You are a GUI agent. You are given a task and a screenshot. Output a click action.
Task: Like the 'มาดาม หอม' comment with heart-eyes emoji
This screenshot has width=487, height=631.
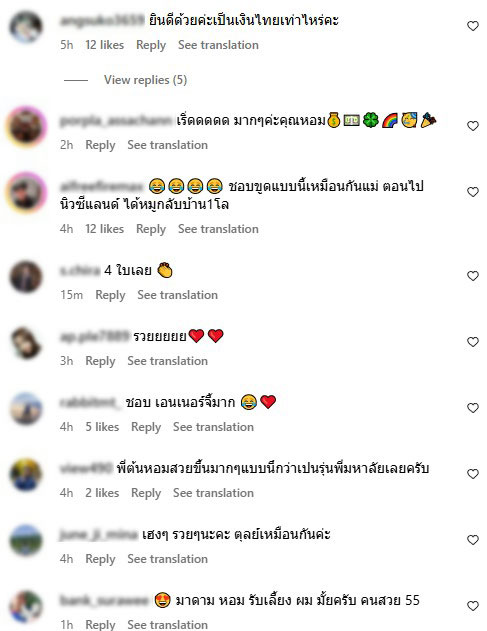pos(473,606)
